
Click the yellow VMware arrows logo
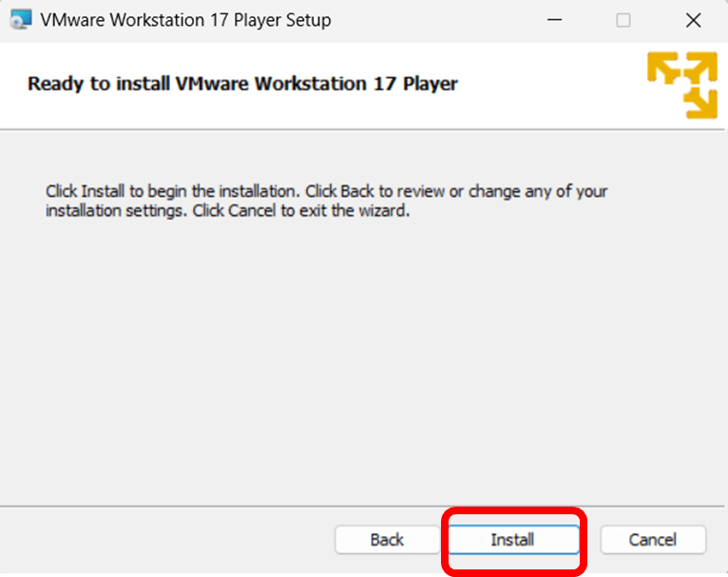click(x=681, y=84)
